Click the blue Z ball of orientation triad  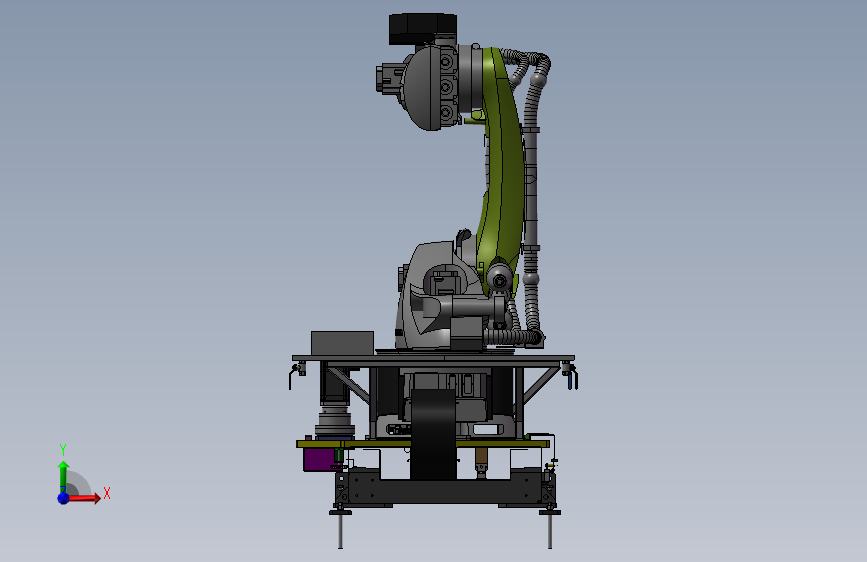click(x=64, y=498)
